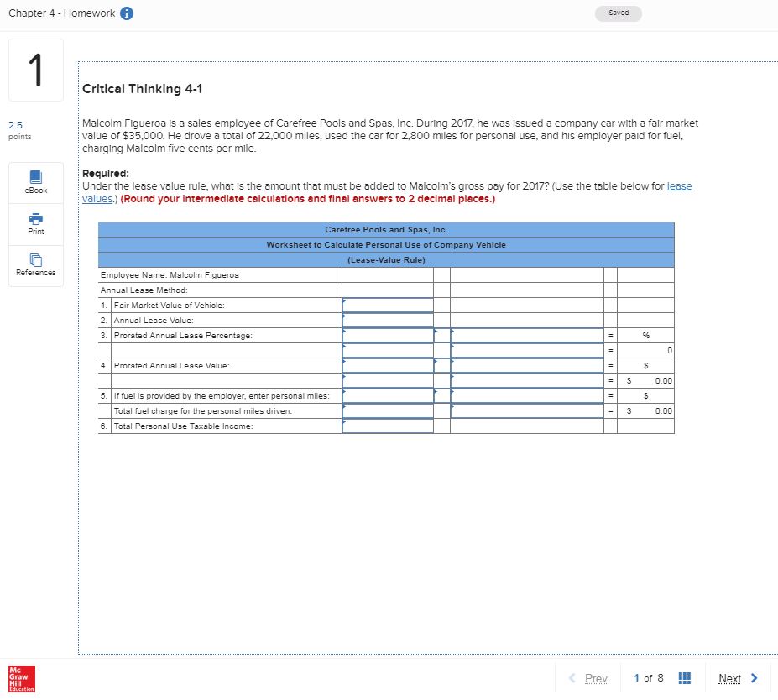
Task: Click the "2.5 points" label
Action: coord(19,130)
